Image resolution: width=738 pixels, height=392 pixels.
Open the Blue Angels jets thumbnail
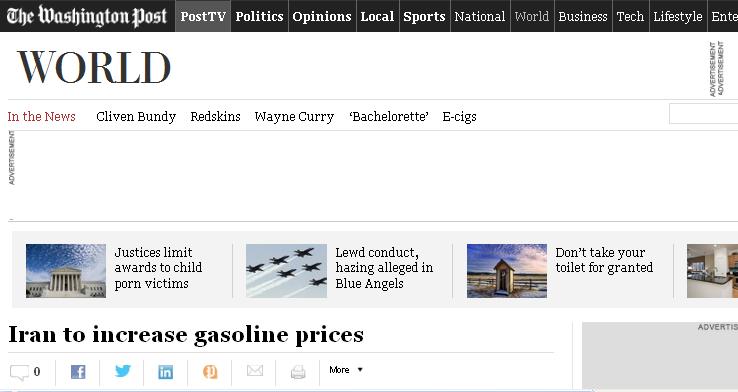point(286,271)
